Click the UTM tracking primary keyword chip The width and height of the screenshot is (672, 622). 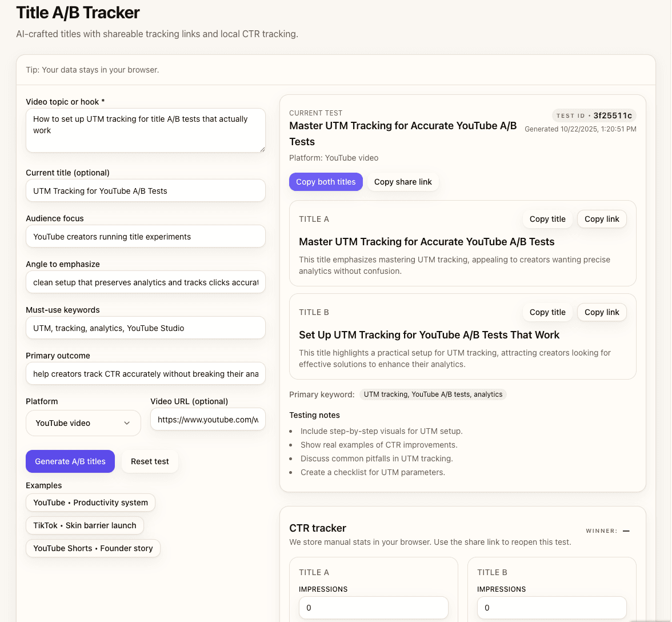point(433,394)
